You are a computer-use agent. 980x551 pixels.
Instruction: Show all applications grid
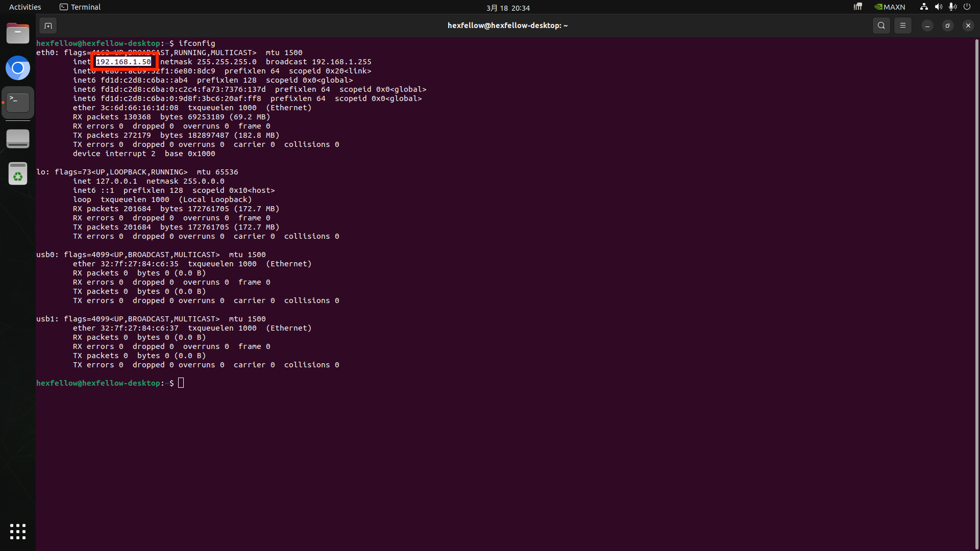click(18, 531)
